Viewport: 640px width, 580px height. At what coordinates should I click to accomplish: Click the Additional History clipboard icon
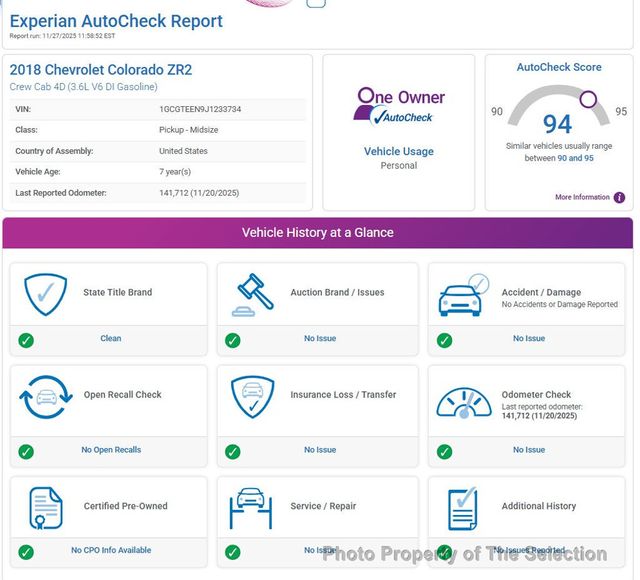[x=462, y=508]
